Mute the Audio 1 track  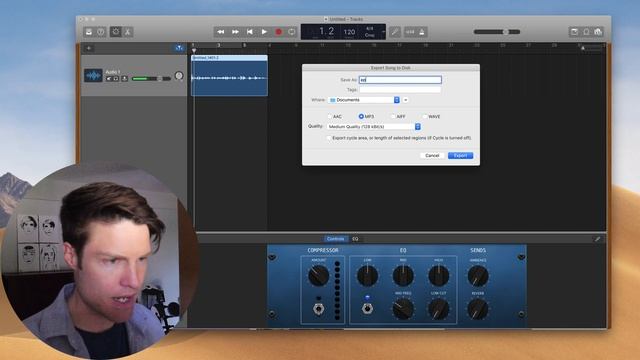tap(109, 79)
